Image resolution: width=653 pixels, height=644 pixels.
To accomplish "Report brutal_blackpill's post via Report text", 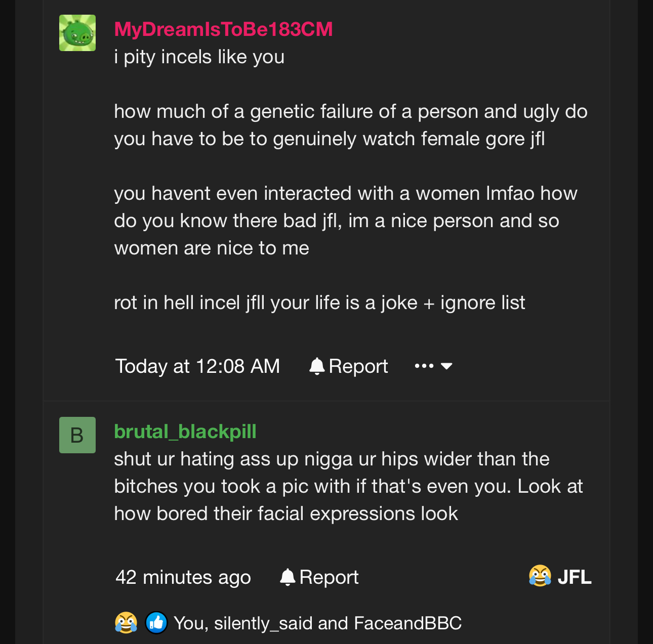I will (x=329, y=577).
